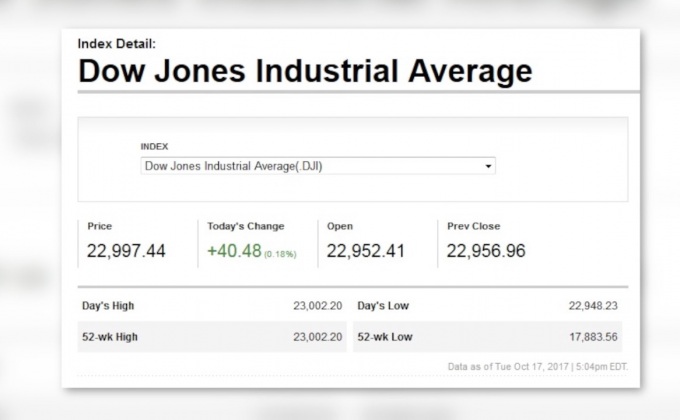Click the index dropdown arrow
The image size is (680, 420).
click(x=488, y=167)
